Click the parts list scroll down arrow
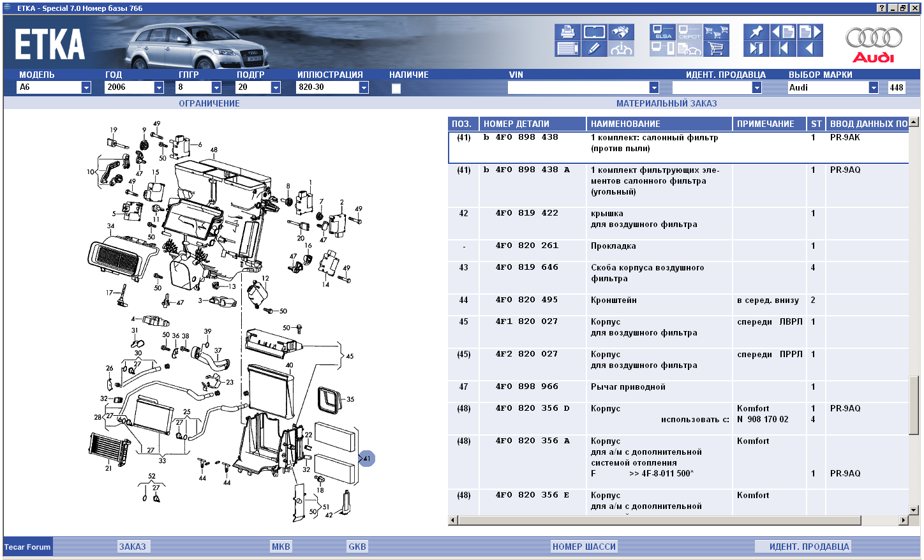 coord(914,510)
